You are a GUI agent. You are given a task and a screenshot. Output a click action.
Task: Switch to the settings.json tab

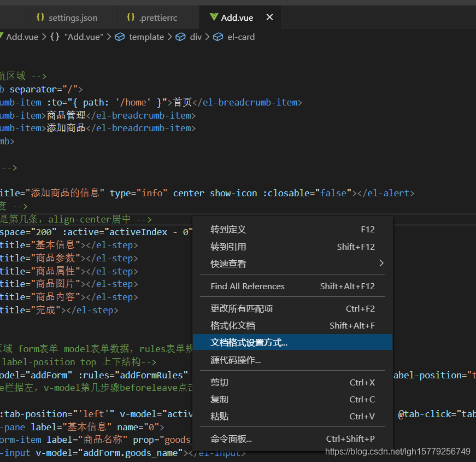click(x=72, y=17)
